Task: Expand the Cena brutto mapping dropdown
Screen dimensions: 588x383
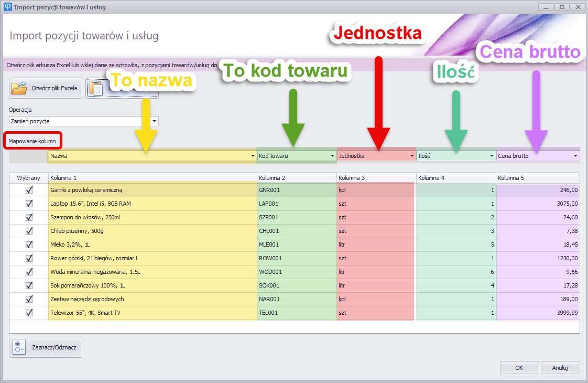Action: 576,156
